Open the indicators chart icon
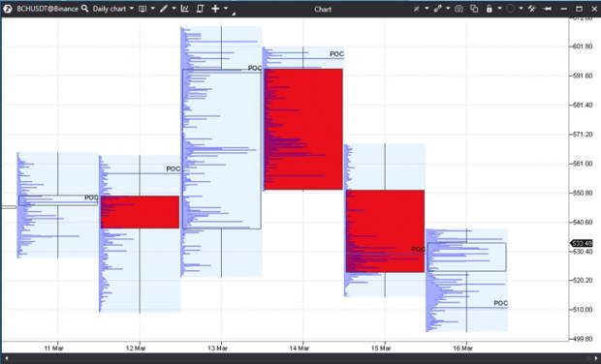 click(185, 9)
